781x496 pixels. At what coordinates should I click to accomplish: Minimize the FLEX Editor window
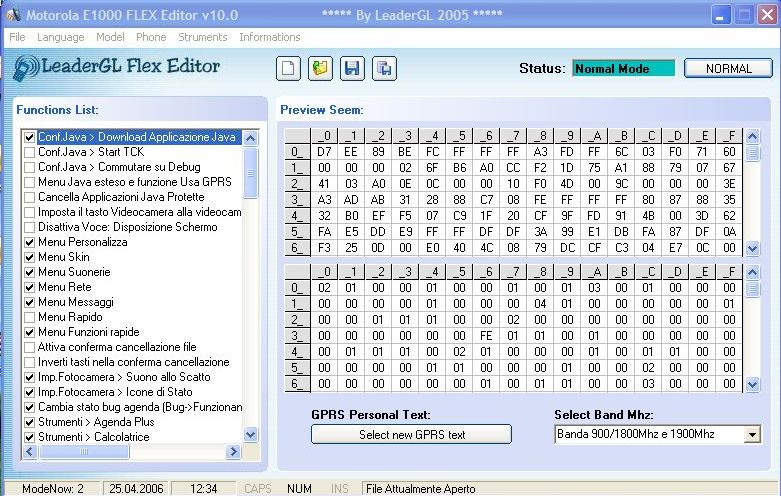pyautogui.click(x=720, y=14)
